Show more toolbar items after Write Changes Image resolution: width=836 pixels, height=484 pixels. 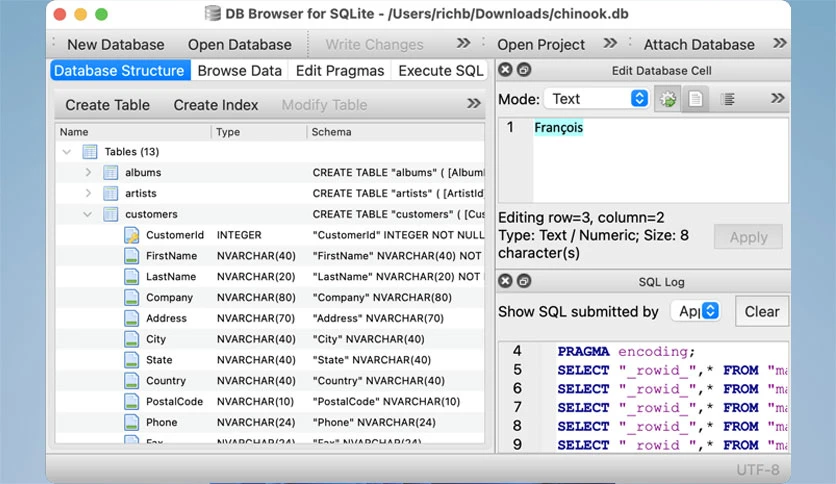(463, 43)
